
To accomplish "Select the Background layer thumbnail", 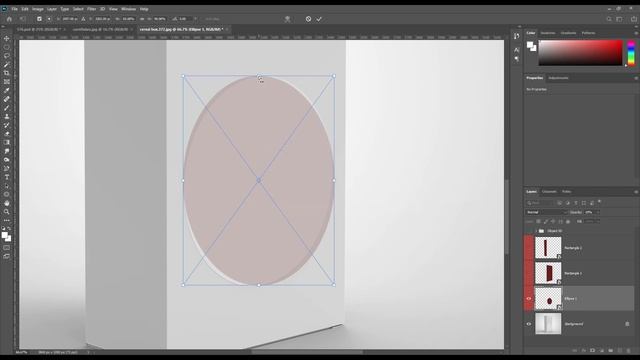I will point(548,324).
